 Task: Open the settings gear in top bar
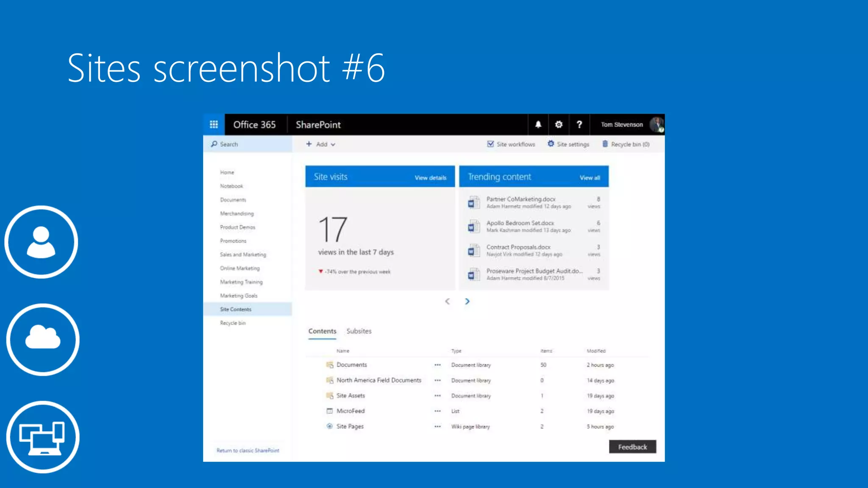(559, 125)
